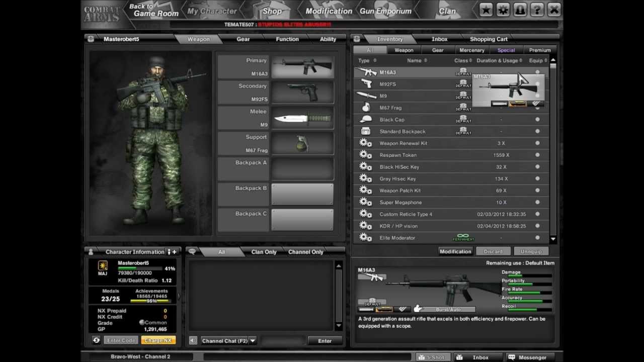644x362 pixels.
Task: Filter inventory by Special
Action: [x=506, y=50]
